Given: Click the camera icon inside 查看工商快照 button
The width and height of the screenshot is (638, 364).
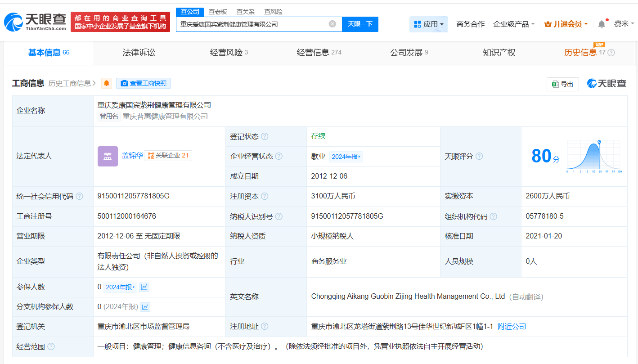Looking at the screenshot, I should coord(125,83).
